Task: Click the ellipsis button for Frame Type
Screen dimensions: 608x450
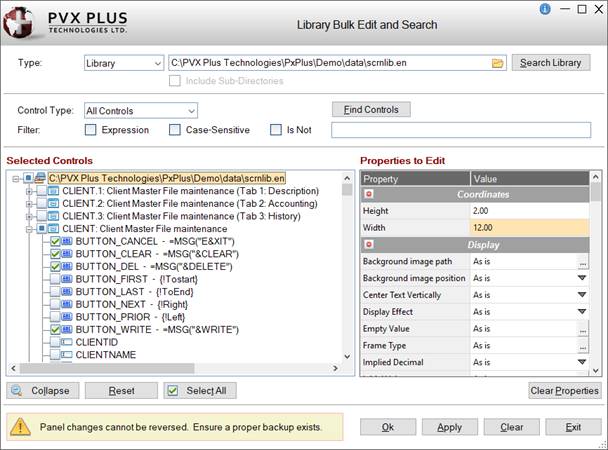Action: coord(582,346)
